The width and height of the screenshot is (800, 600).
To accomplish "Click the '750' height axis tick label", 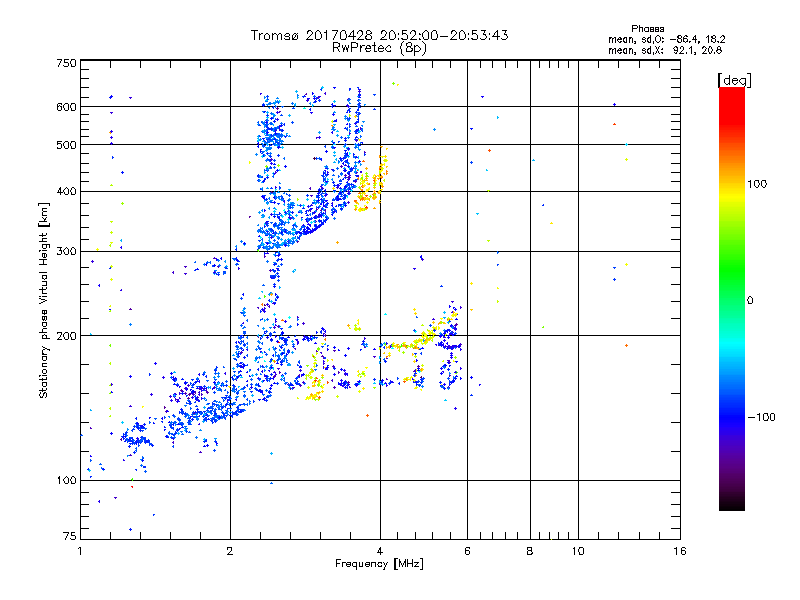I will coord(66,63).
